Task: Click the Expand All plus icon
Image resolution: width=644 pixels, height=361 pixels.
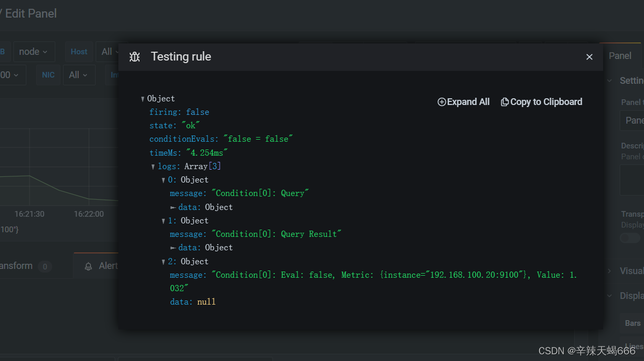Action: click(x=441, y=102)
